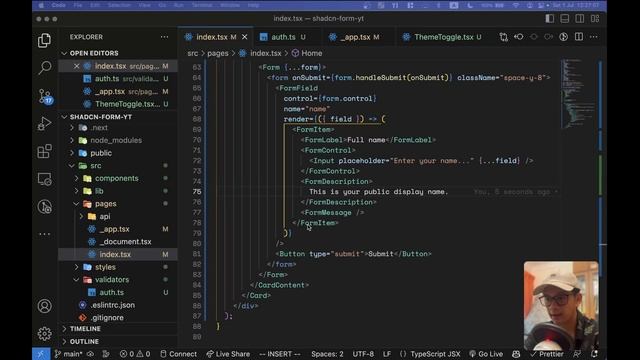The height and width of the screenshot is (360, 640).
Task: Open the Explorer view in activity bar
Action: [44, 40]
